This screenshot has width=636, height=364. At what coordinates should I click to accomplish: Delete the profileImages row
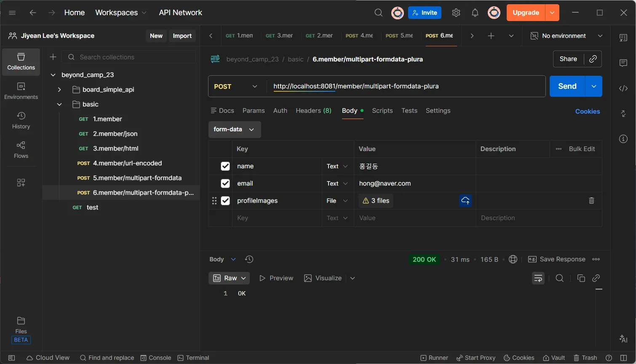tap(591, 201)
